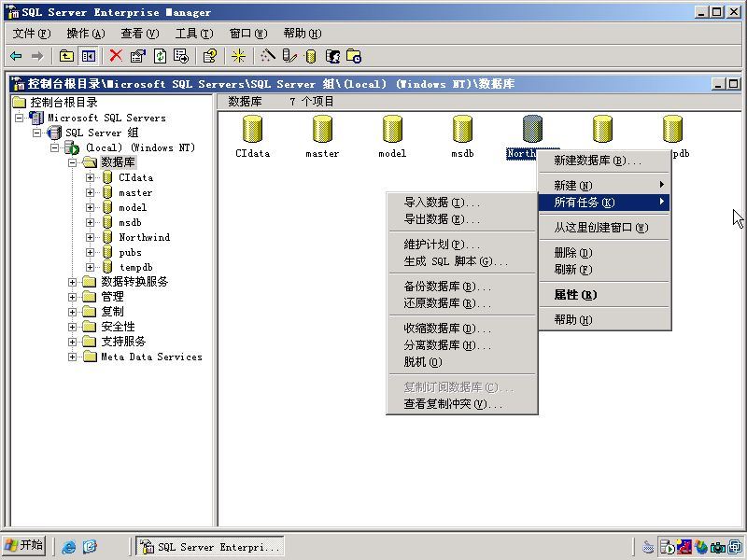The image size is (747, 560).
Task: Click the Export List toolbar icon
Action: [x=181, y=56]
